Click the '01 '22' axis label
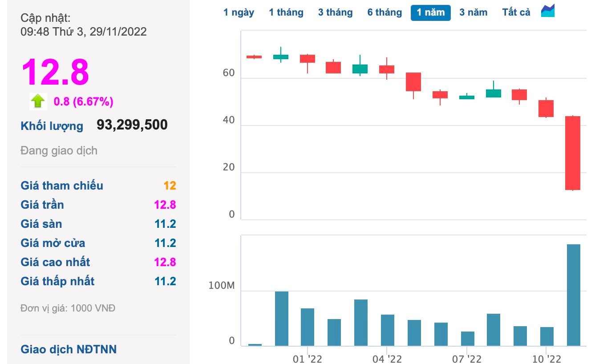Screen dimensions: 591x364 [308, 359]
